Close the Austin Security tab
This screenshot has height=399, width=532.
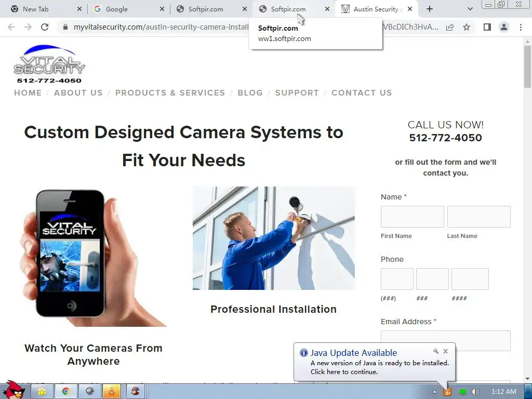click(410, 9)
